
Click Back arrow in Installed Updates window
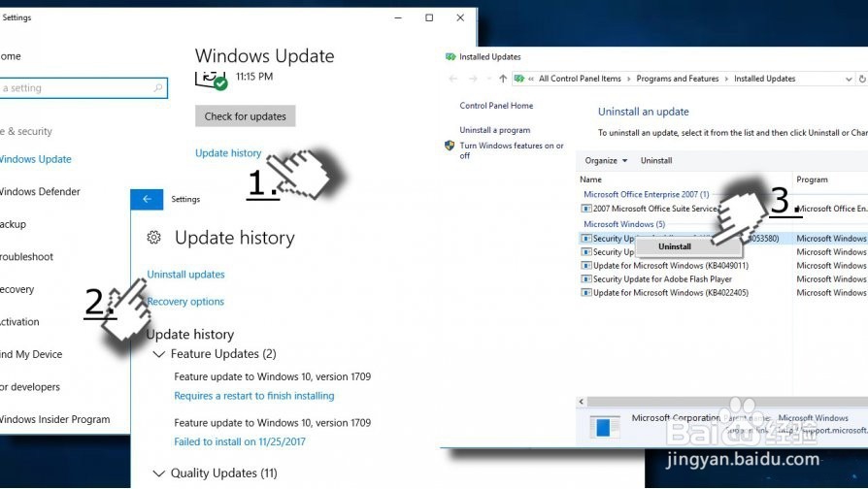point(453,80)
